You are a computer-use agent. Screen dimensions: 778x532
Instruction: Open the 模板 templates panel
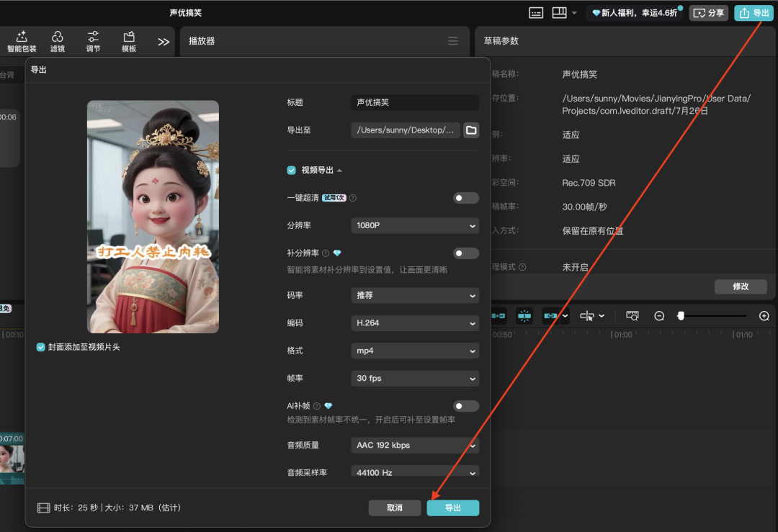(x=129, y=41)
